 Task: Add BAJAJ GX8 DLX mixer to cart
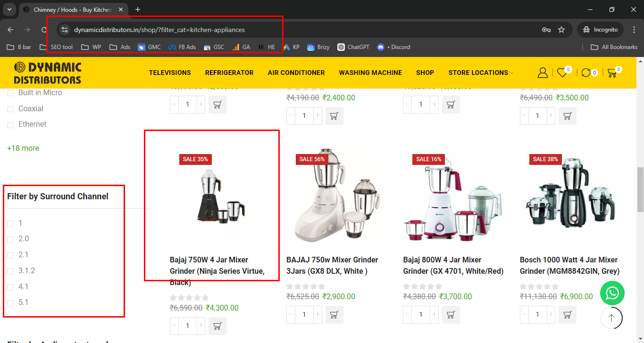point(334,315)
